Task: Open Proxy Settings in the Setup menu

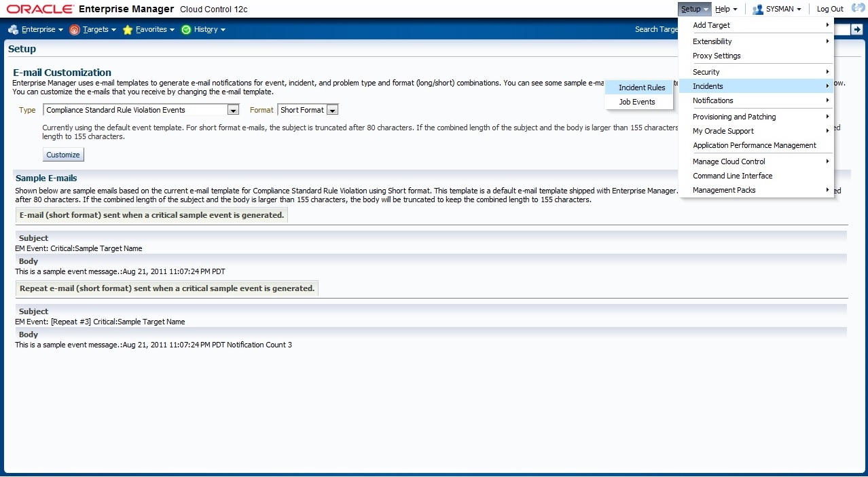Action: pos(717,56)
